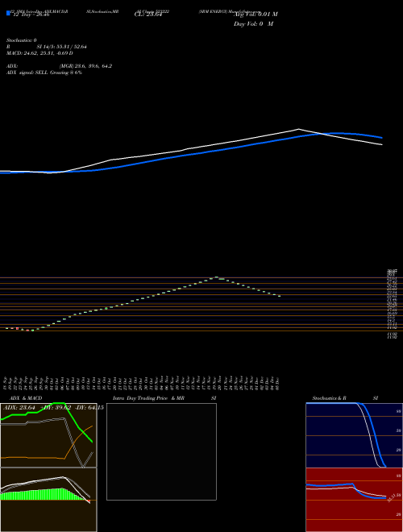Click the 'MACD: 24.62, 25.31, -0.69 D' line
The height and width of the screenshot is (532, 403).
pyautogui.click(x=39, y=53)
